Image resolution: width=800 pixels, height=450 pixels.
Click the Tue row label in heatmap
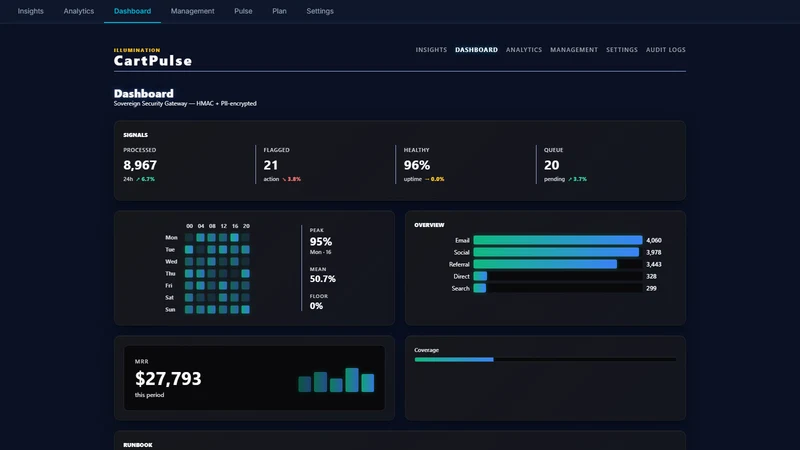coord(170,249)
